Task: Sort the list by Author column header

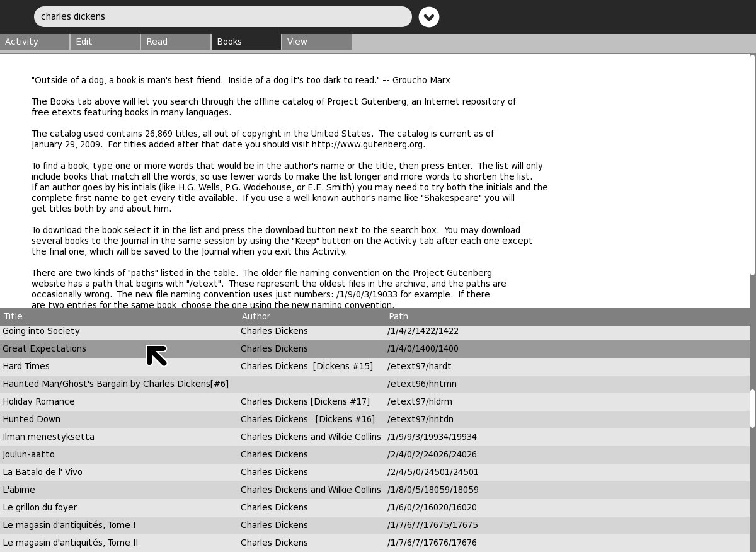Action: coord(312,316)
